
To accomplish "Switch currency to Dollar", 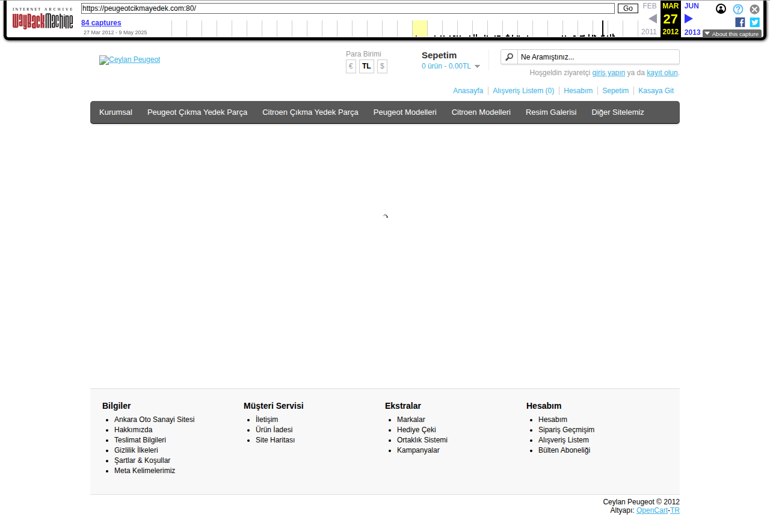I will 382,66.
